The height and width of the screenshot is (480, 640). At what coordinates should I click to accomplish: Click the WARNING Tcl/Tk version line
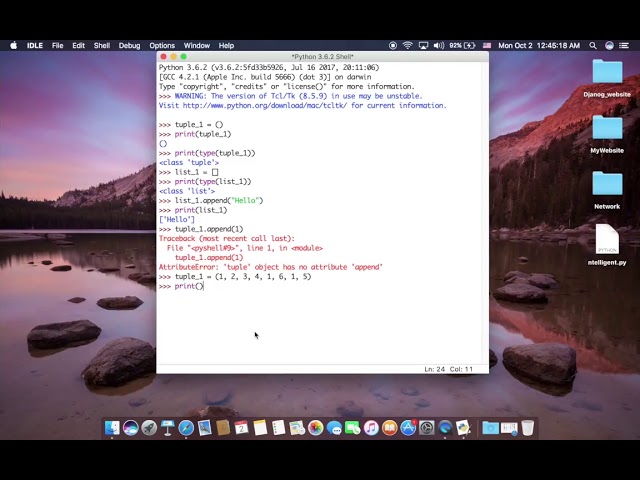click(298, 96)
